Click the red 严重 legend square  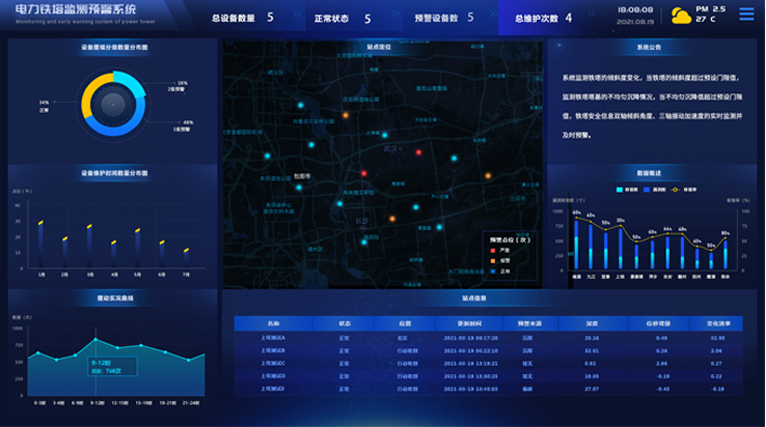tap(492, 250)
